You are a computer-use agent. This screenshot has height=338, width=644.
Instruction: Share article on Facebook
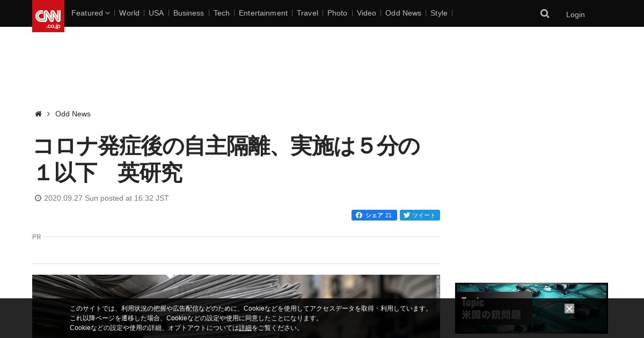[374, 215]
